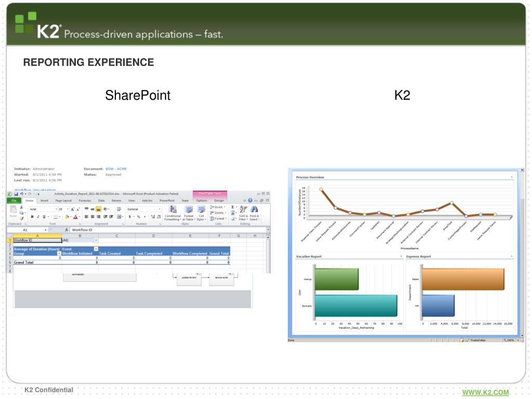The width and height of the screenshot is (532, 399).
Task: Click column header D in Excel
Action: 153,235
